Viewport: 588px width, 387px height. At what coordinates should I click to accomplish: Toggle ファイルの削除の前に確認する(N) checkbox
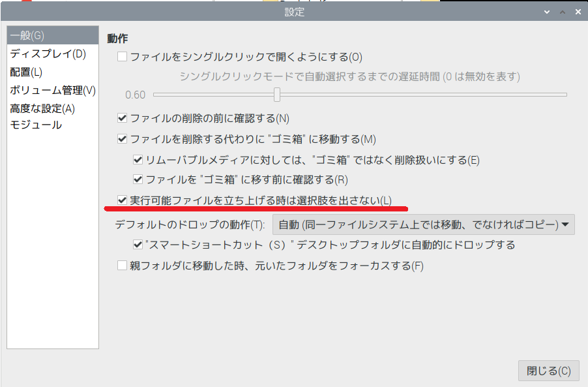[x=123, y=118]
